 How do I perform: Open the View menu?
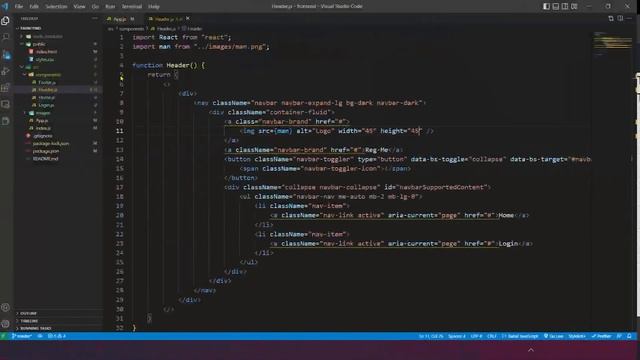point(79,7)
